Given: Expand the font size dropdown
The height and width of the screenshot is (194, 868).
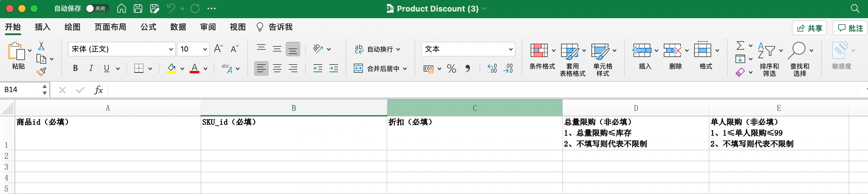Looking at the screenshot, I should pos(205,49).
